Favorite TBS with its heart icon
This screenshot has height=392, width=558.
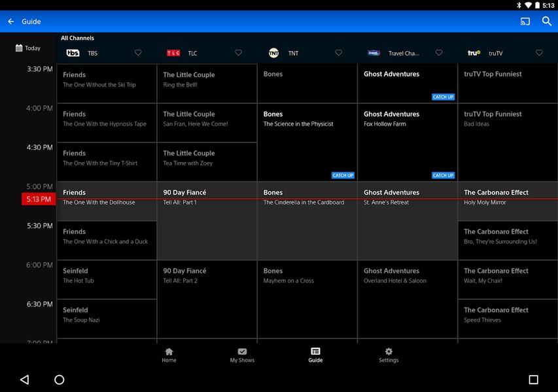(138, 53)
